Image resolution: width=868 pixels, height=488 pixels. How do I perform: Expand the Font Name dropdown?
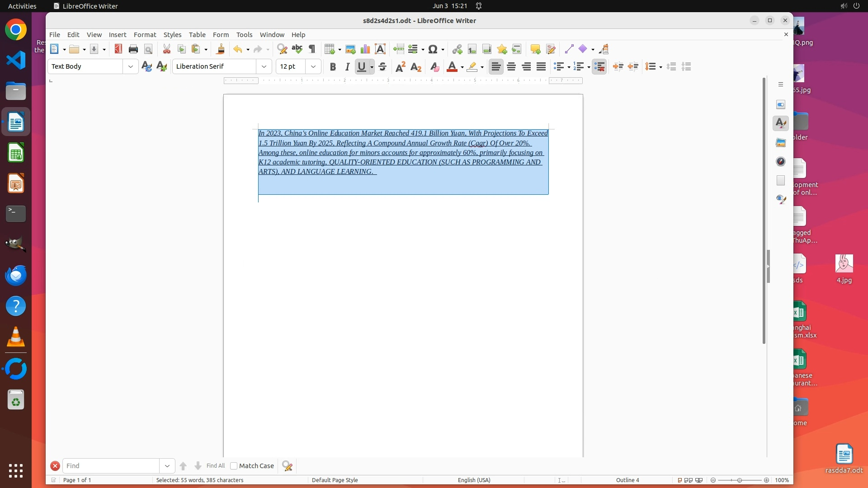(x=264, y=66)
